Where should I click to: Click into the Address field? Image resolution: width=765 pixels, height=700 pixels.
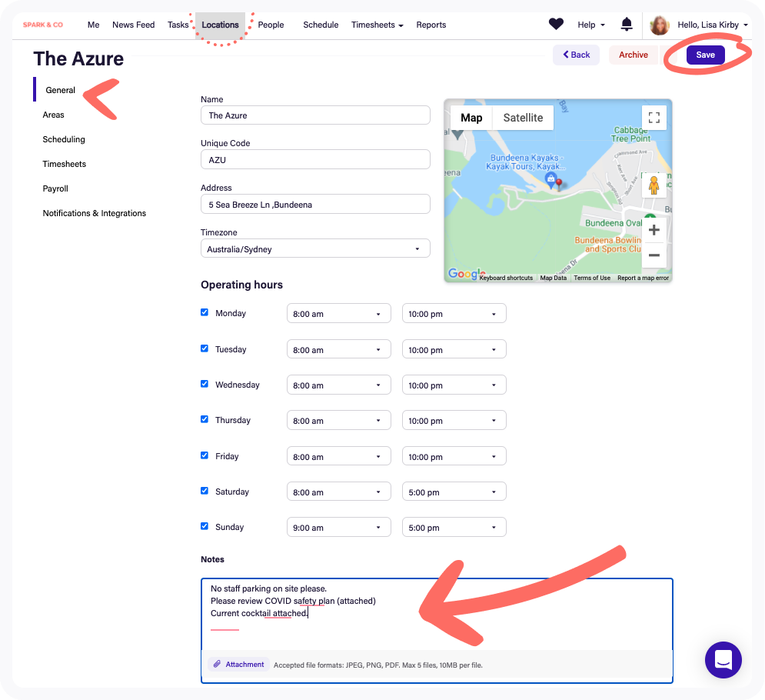pyautogui.click(x=314, y=205)
